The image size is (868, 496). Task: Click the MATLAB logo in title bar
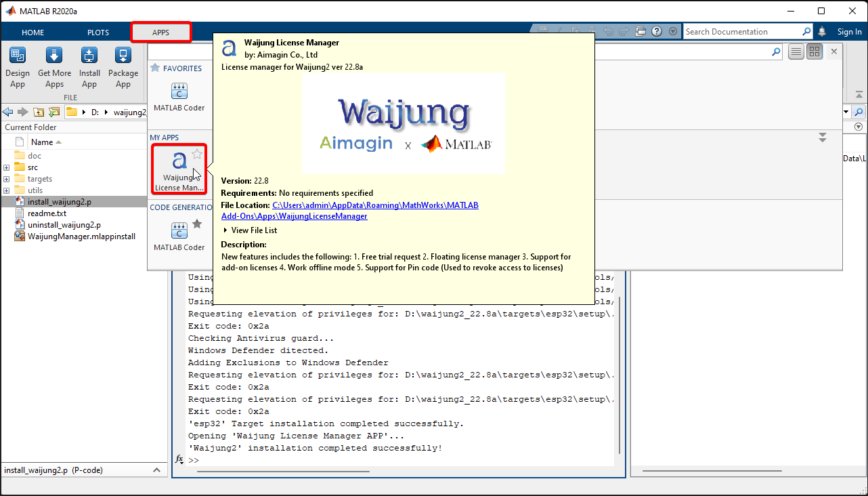coord(11,11)
